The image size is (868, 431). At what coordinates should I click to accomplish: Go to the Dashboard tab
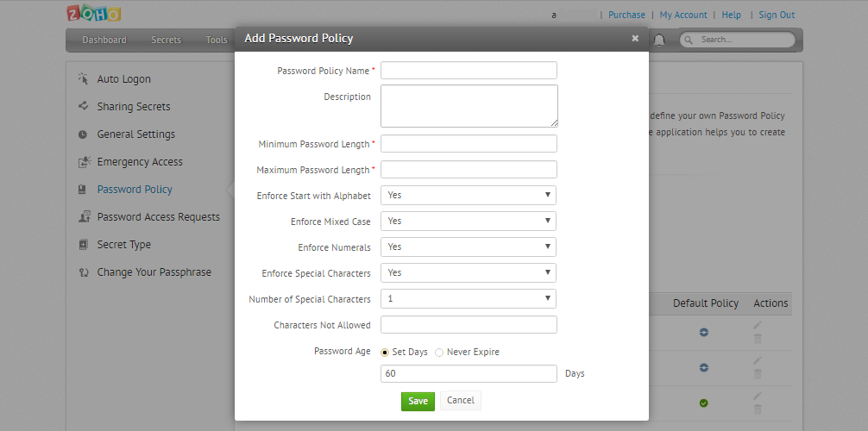pyautogui.click(x=104, y=40)
